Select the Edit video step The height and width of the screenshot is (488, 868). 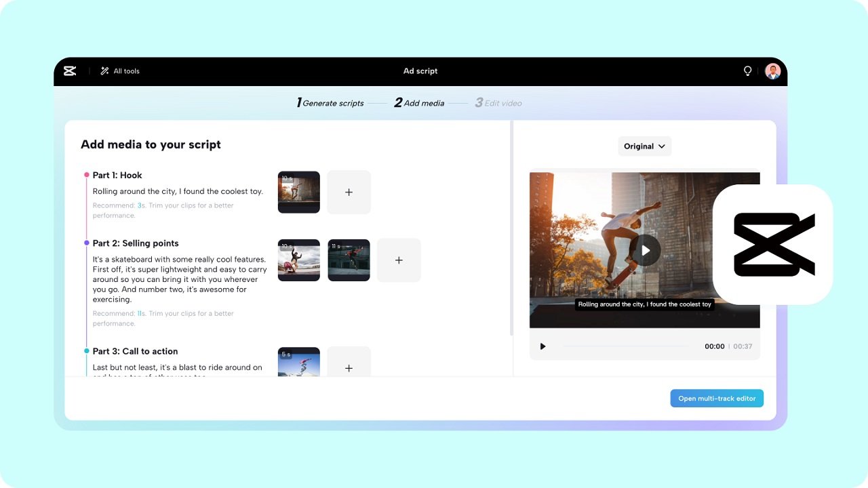tap(498, 102)
